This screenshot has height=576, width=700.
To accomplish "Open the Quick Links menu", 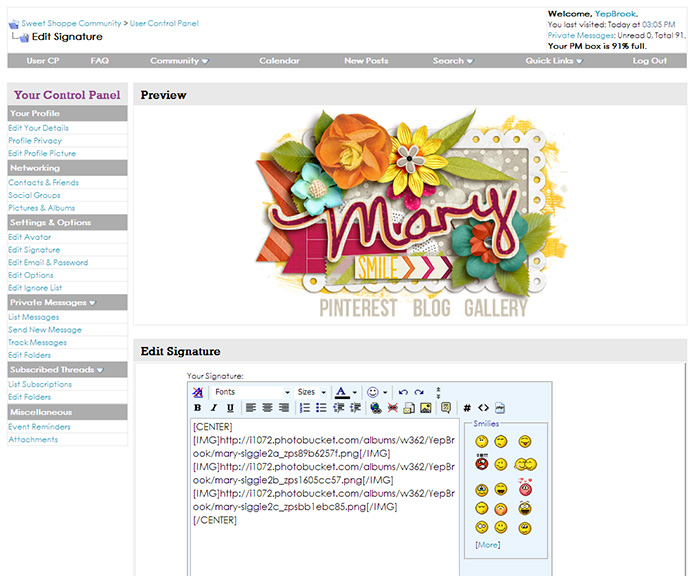I will coord(554,61).
